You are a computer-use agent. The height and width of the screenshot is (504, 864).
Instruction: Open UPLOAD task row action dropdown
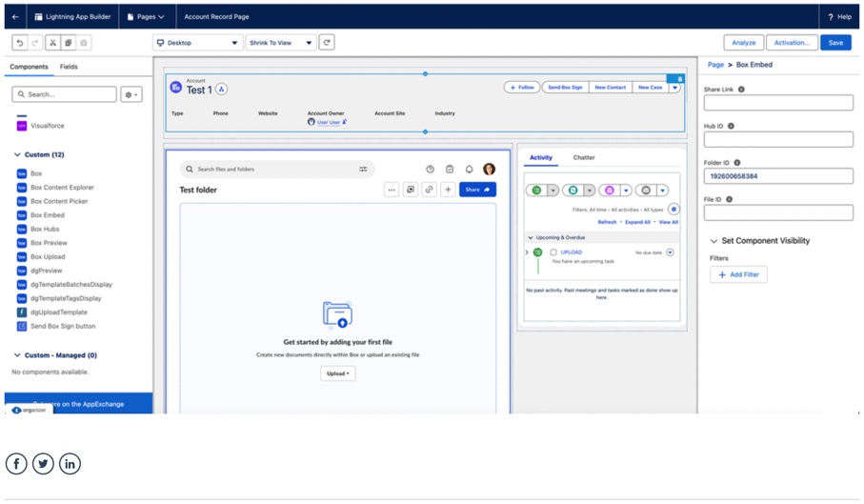(670, 252)
